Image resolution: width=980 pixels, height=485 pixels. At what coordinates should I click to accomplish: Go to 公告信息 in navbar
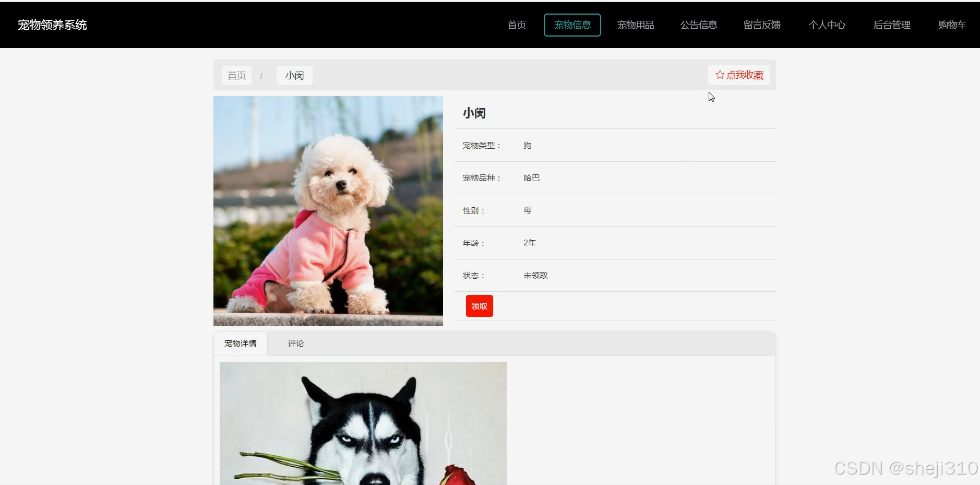[699, 25]
